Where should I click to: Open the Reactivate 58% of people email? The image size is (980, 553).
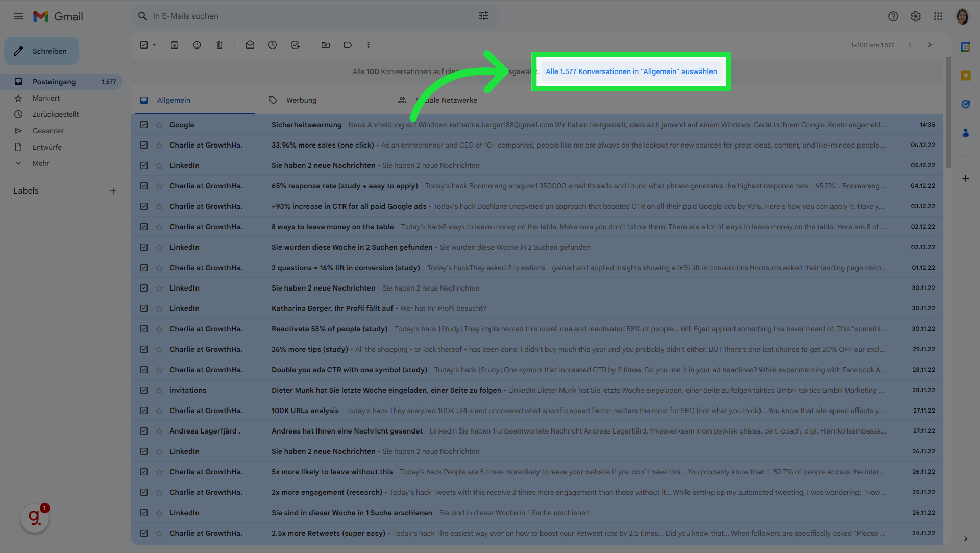(537, 329)
